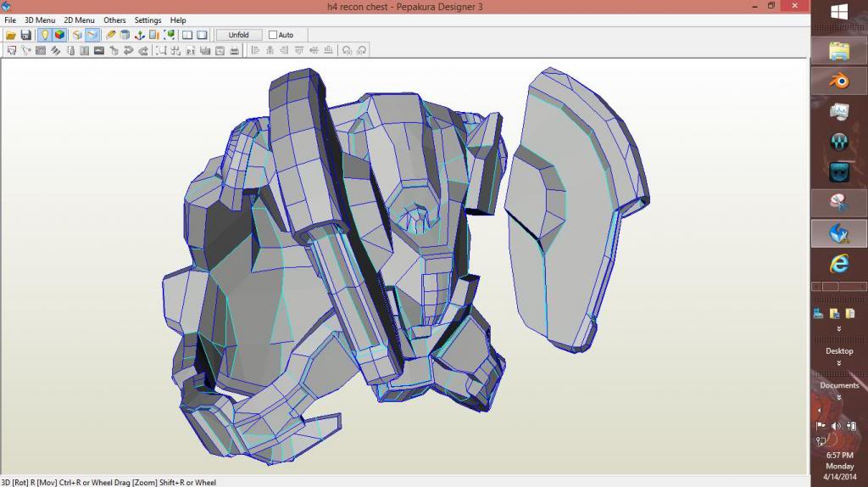
Task: Click the align left edges icon
Action: [x=255, y=50]
